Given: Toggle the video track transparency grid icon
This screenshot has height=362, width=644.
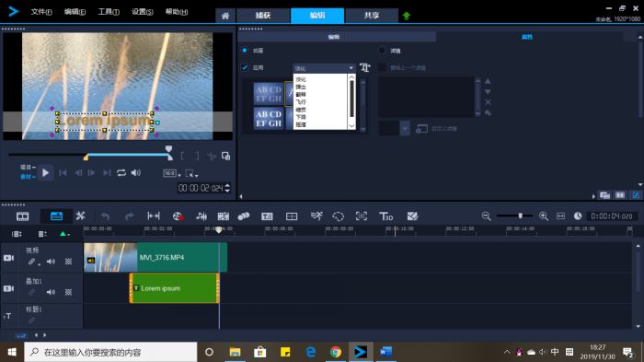Looking at the screenshot, I should coord(69,262).
